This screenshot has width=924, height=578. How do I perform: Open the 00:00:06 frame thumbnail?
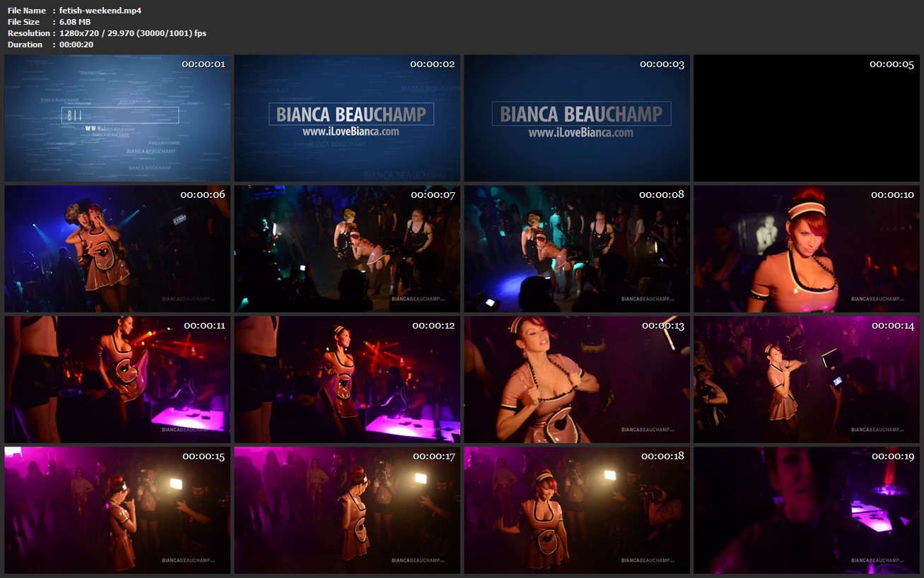click(x=117, y=249)
